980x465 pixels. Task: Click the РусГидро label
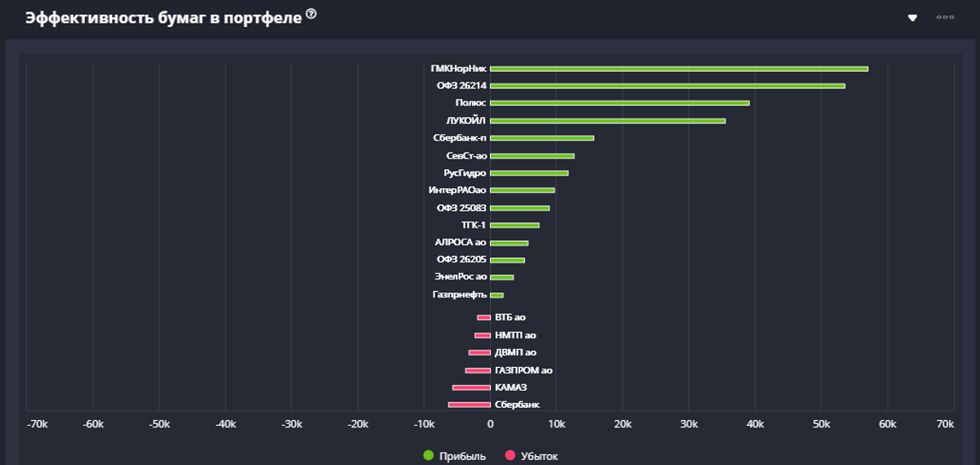coord(465,173)
